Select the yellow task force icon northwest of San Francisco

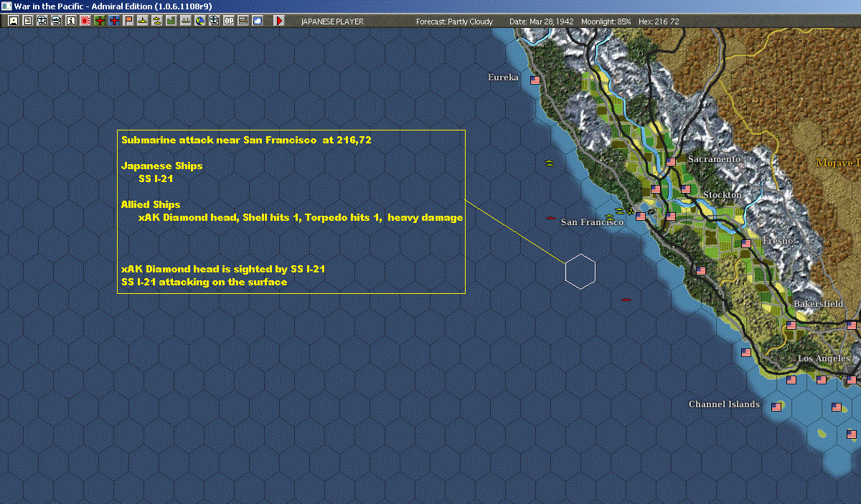(549, 164)
